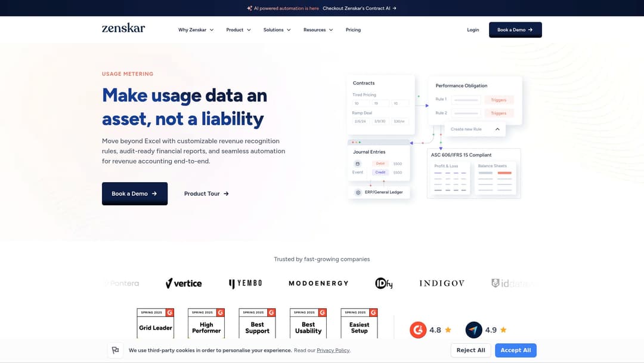Click Trusted by fast-growing companies text
Viewport: 644px width, 363px height.
pyautogui.click(x=321, y=259)
